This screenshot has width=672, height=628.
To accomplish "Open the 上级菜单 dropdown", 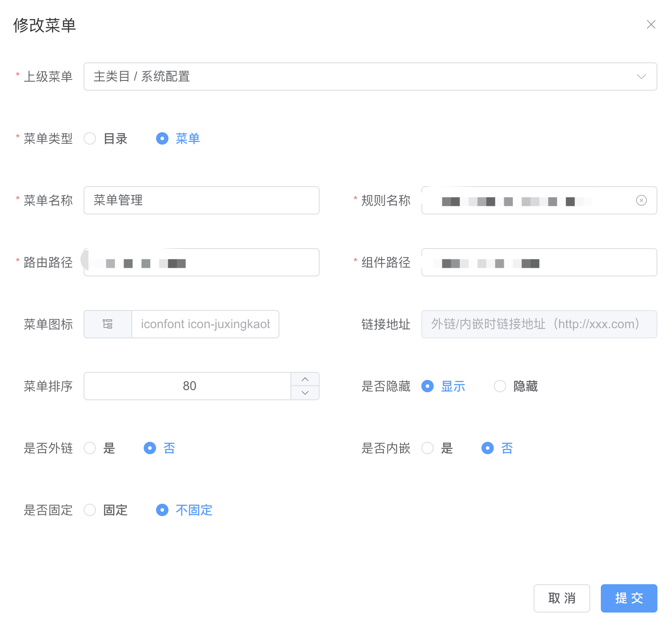I will pos(370,77).
